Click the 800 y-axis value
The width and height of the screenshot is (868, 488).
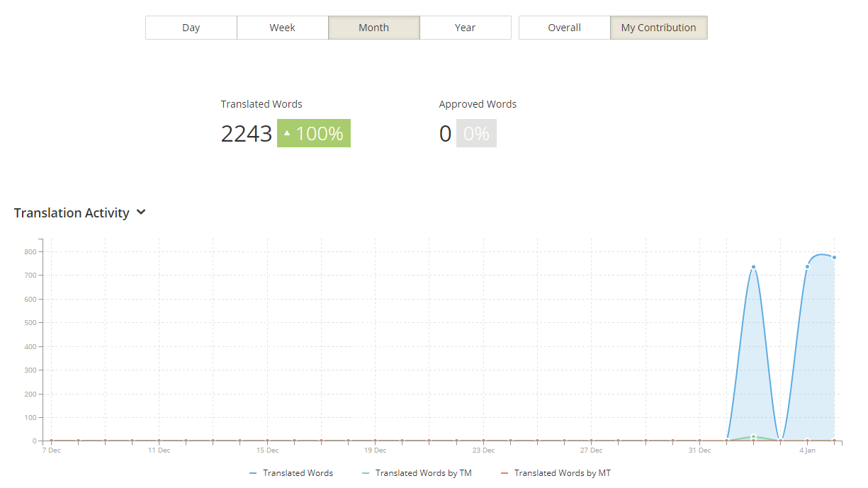pyautogui.click(x=30, y=251)
